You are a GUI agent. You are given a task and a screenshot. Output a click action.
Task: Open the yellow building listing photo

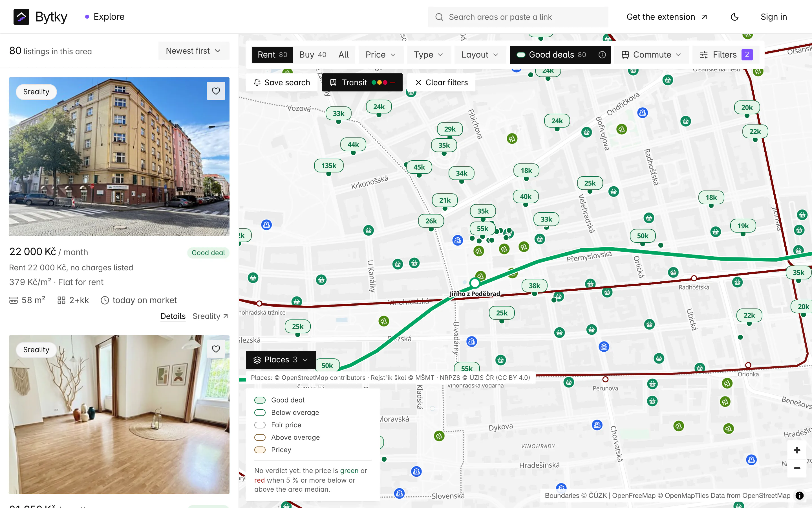119,157
